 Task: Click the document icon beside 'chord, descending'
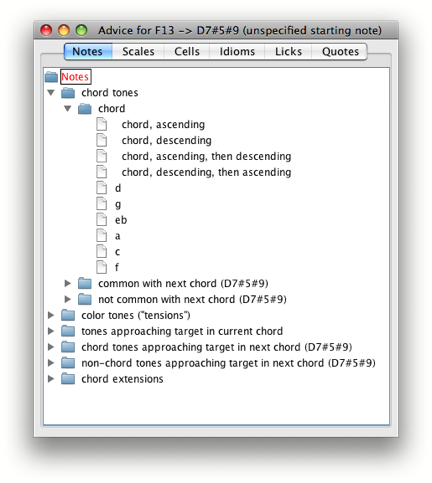[102, 140]
